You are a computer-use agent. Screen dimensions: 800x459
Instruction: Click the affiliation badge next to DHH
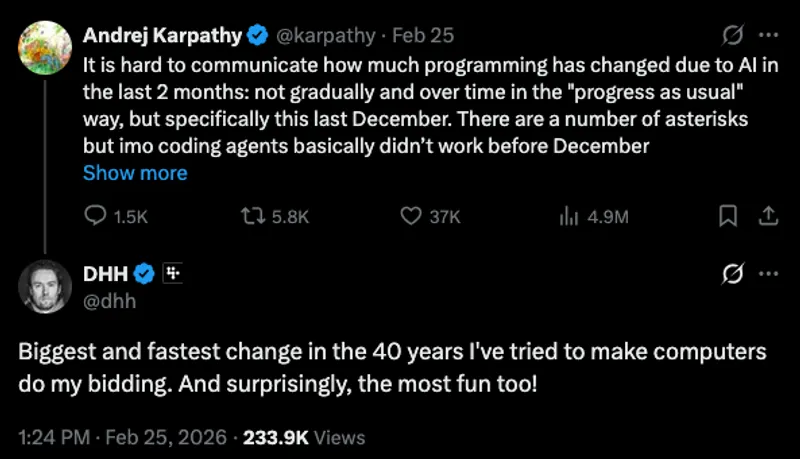[x=172, y=272]
